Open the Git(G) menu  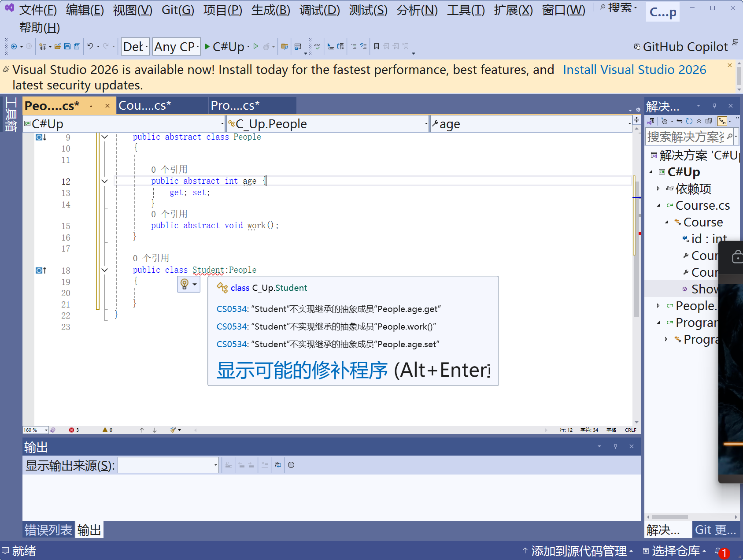(x=178, y=10)
